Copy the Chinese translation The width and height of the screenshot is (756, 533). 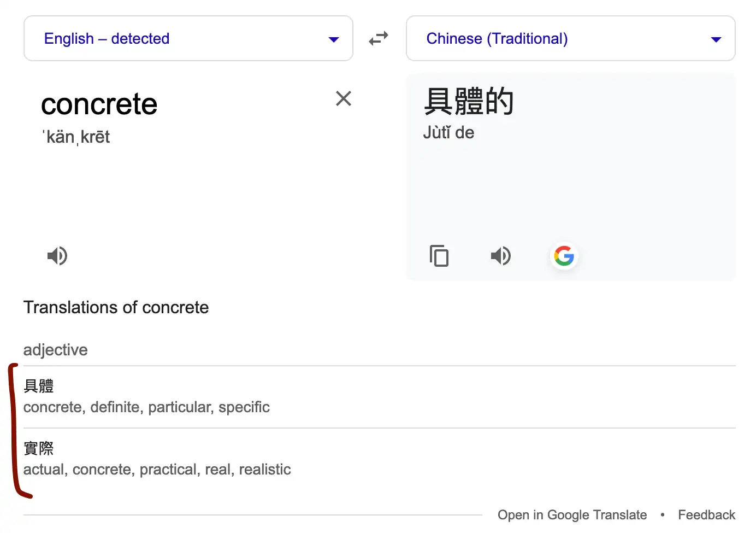coord(439,255)
